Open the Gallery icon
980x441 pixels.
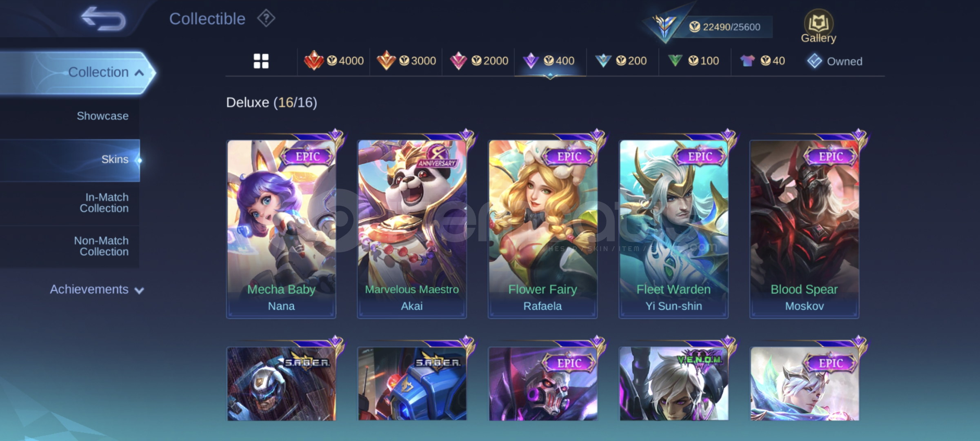[818, 26]
